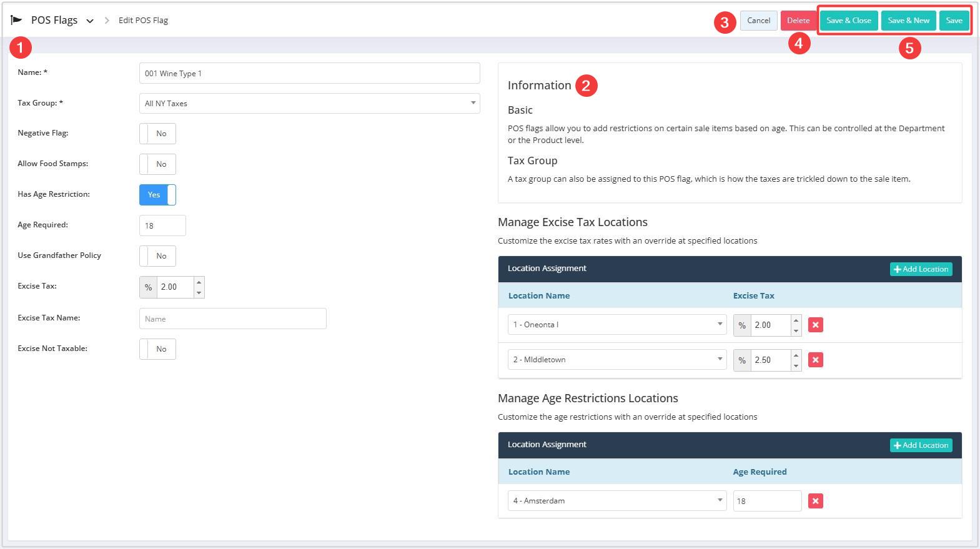Toggle the Negative Flag switch
Viewport: 980px width, 549px height.
point(157,134)
